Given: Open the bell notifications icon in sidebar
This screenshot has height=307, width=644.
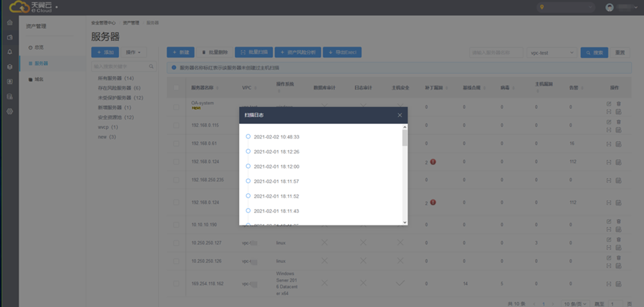Looking at the screenshot, I should pos(9,52).
